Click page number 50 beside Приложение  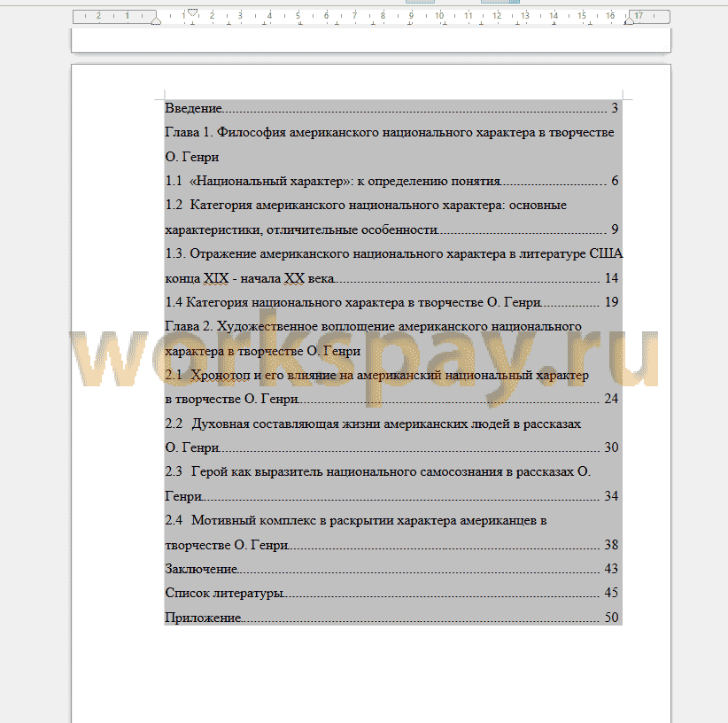click(x=611, y=618)
